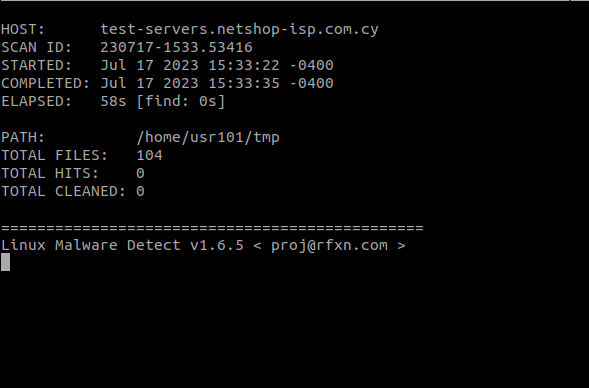This screenshot has height=388, width=589.
Task: Click the TOTAL CLEANED value 0
Action: click(140, 192)
